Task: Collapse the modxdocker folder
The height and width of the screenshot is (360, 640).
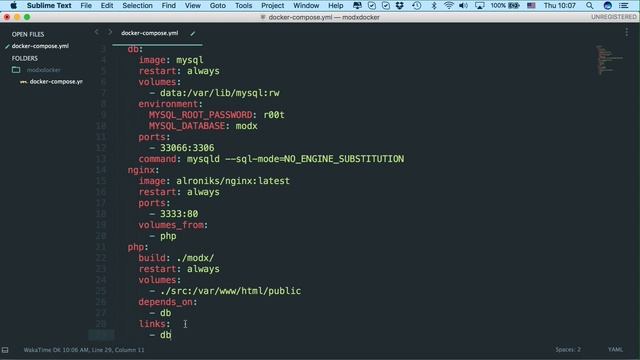Action: 16,70
